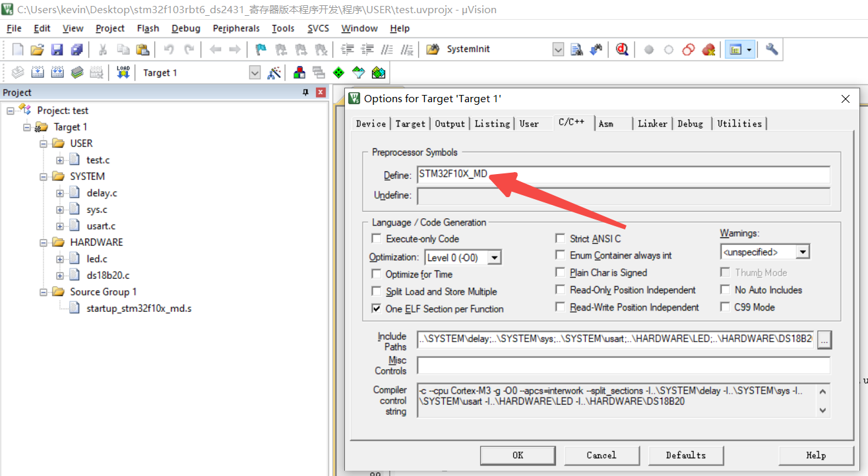Enable Execute-only Code checkbox
Image resolution: width=868 pixels, height=476 pixels.
pos(377,239)
